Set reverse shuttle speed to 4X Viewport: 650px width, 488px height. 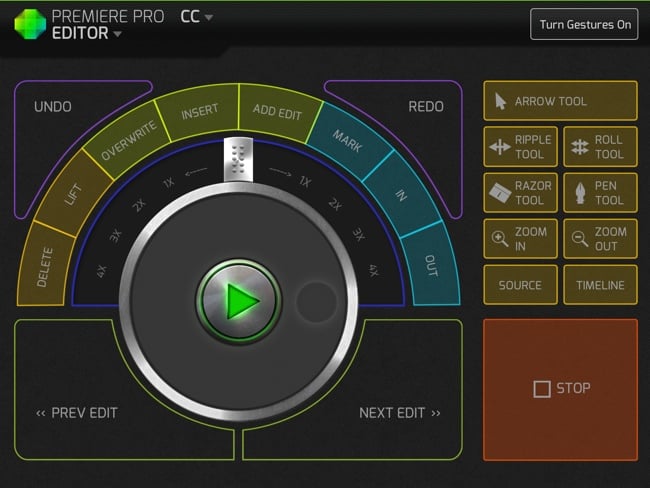pos(102,271)
